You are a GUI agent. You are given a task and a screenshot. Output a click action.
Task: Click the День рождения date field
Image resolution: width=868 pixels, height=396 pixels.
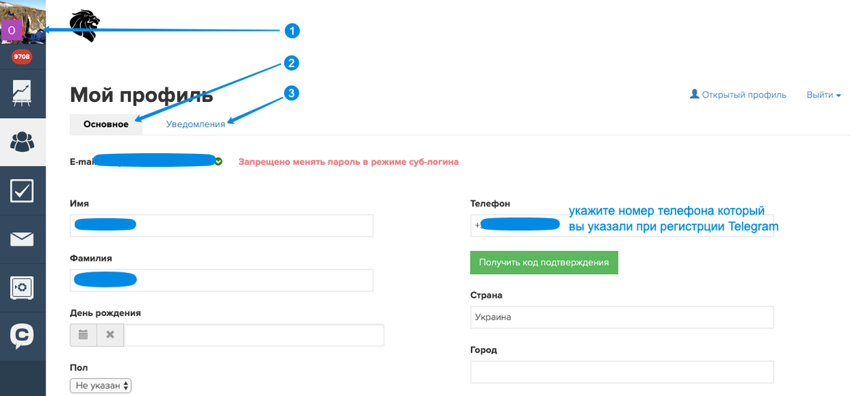253,335
